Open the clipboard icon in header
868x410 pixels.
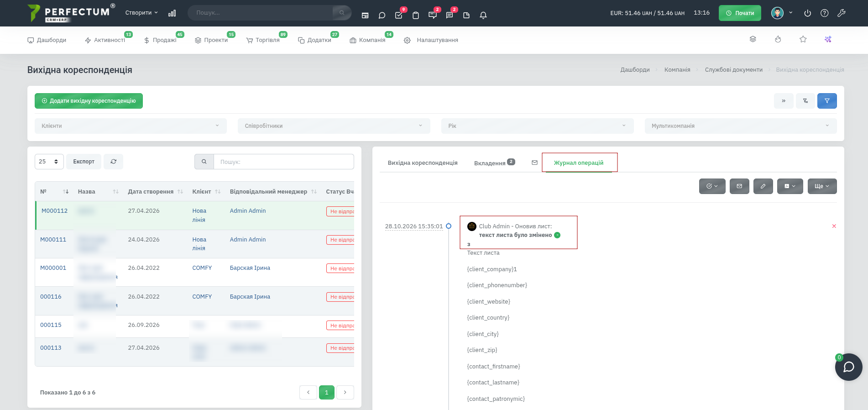click(416, 15)
